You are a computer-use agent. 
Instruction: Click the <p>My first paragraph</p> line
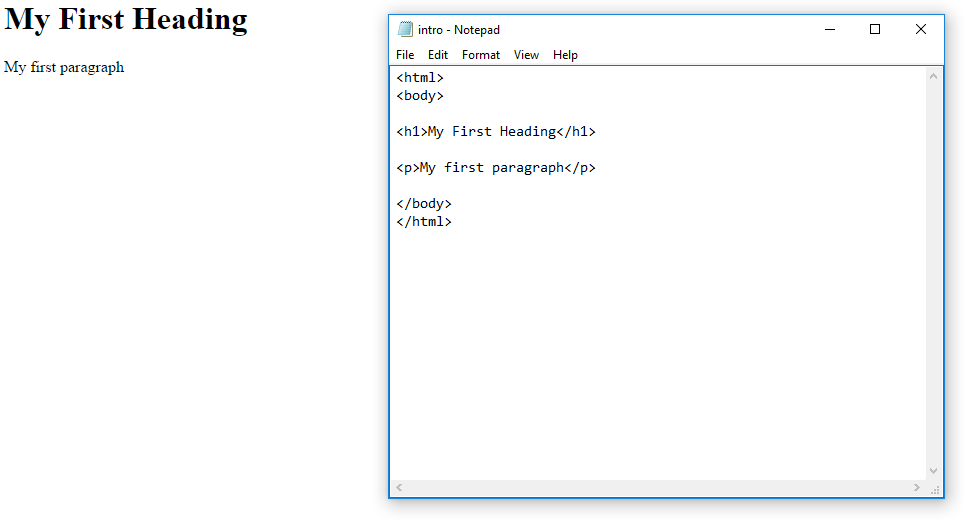pos(496,167)
